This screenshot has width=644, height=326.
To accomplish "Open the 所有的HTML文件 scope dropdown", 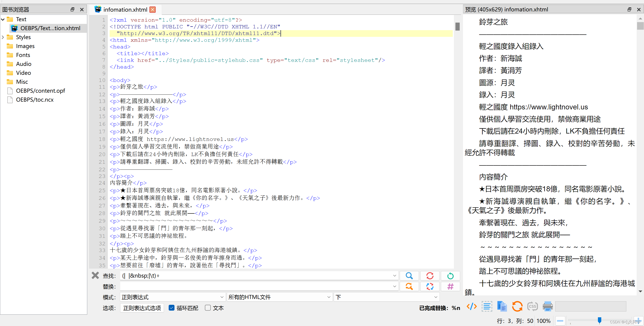I will (279, 297).
